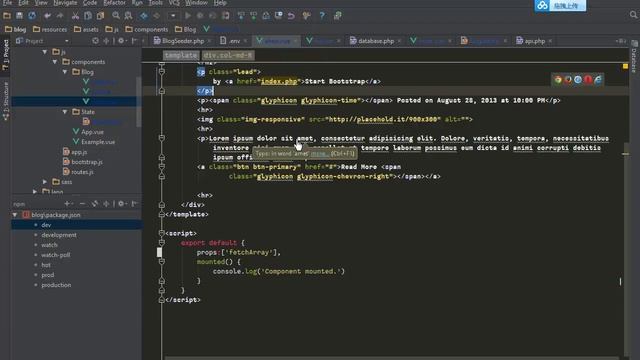The image size is (640, 360).
Task: Collapse the State folder in project tree
Action: coord(65,111)
